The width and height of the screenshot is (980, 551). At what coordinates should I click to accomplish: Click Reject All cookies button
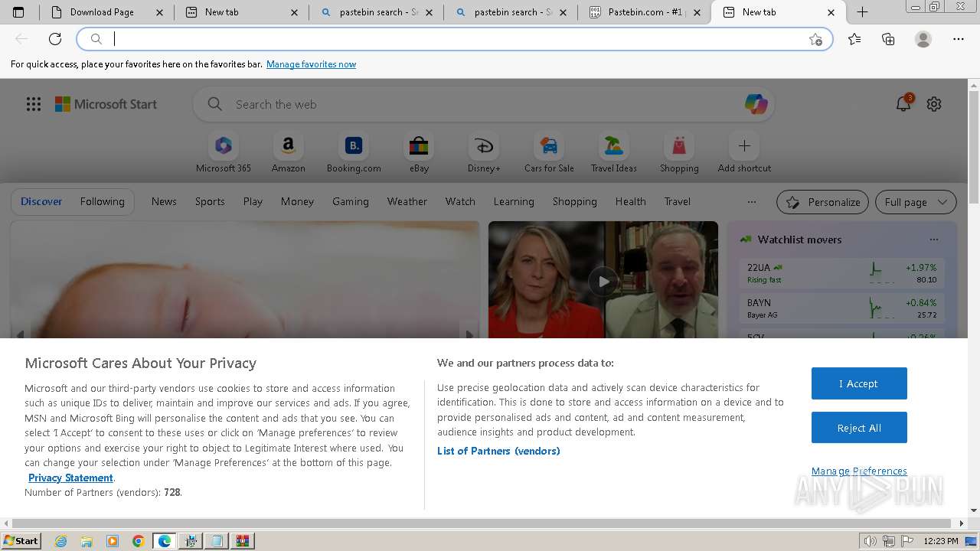[859, 428]
